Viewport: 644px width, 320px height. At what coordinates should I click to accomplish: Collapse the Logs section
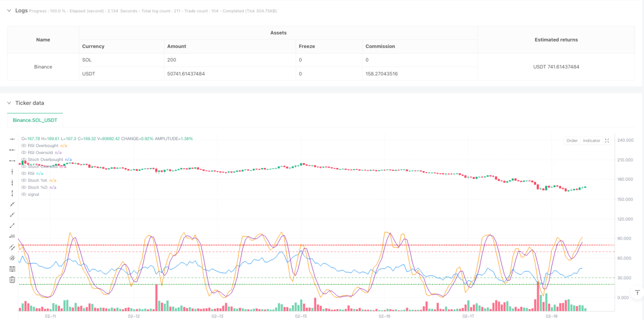tap(8, 10)
